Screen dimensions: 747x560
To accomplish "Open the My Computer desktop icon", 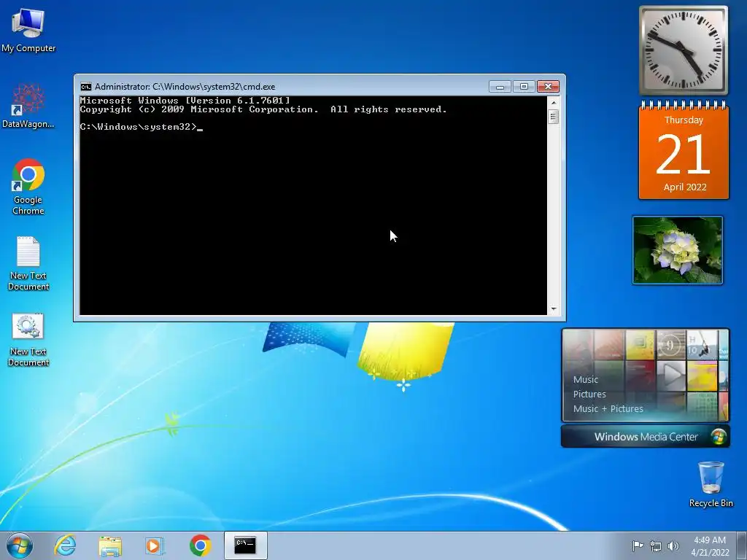I will (x=28, y=29).
